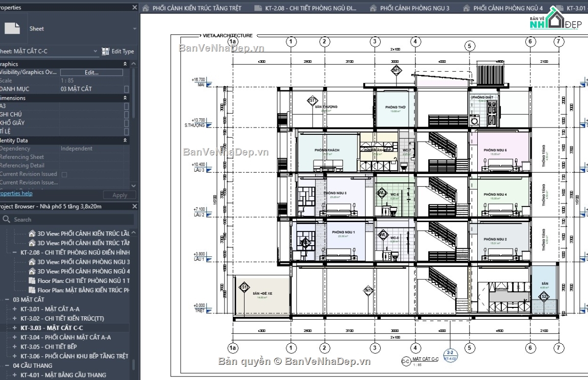Toggle the A3 parameter checkbox

126,106
